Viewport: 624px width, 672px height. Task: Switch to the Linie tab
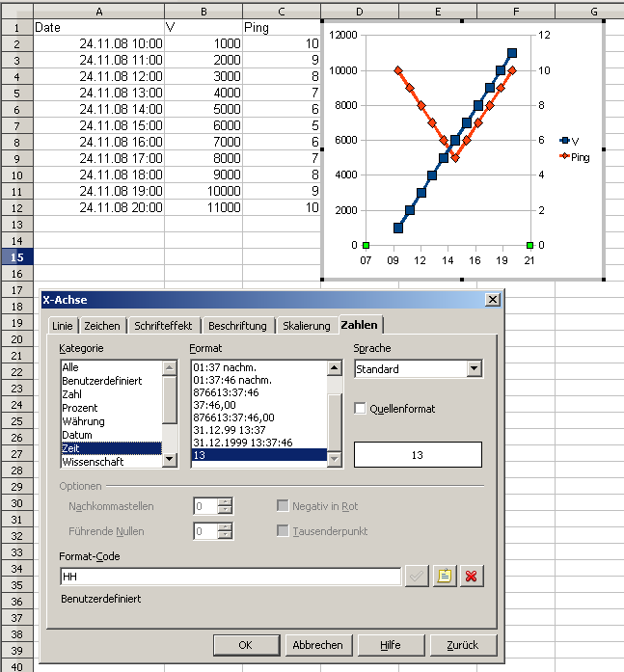point(62,326)
